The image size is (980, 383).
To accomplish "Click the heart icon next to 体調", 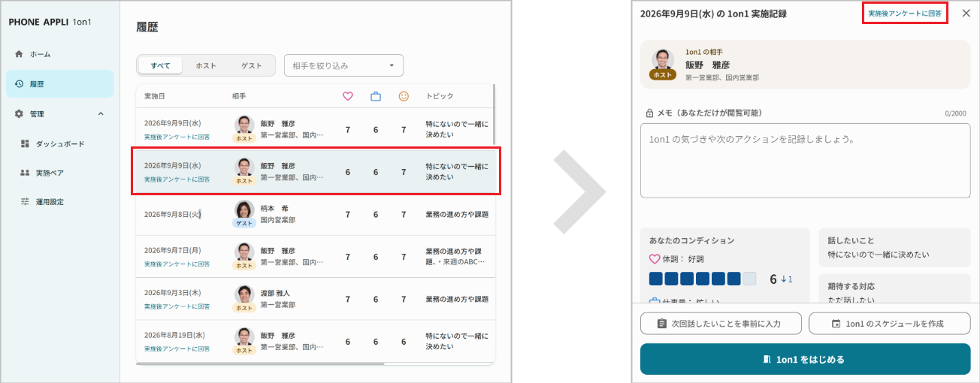I will (x=655, y=259).
